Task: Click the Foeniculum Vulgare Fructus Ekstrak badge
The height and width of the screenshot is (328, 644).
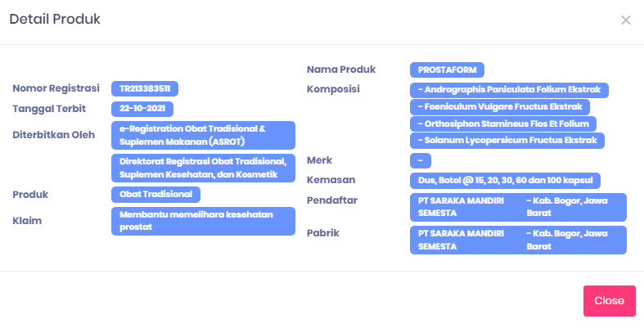Action: pyautogui.click(x=500, y=107)
